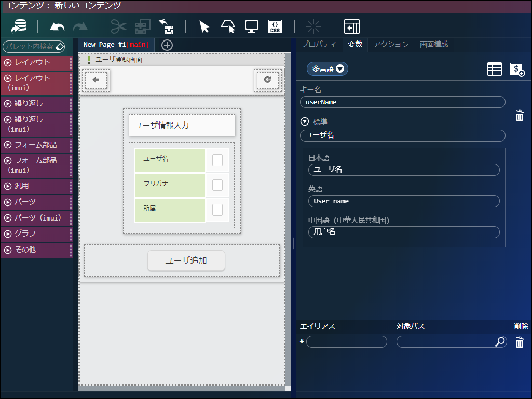Screen dimensions: 532x399
Task: Open the variable table view icon
Action: 494,69
